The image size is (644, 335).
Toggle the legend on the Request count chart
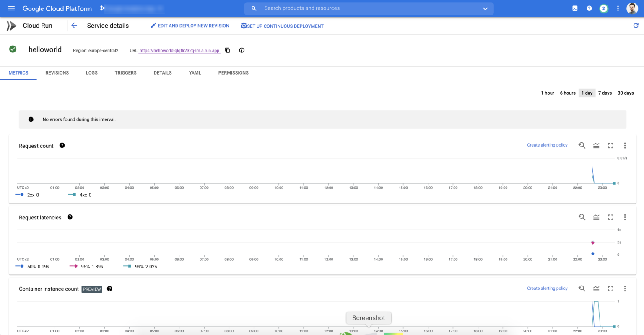(596, 146)
